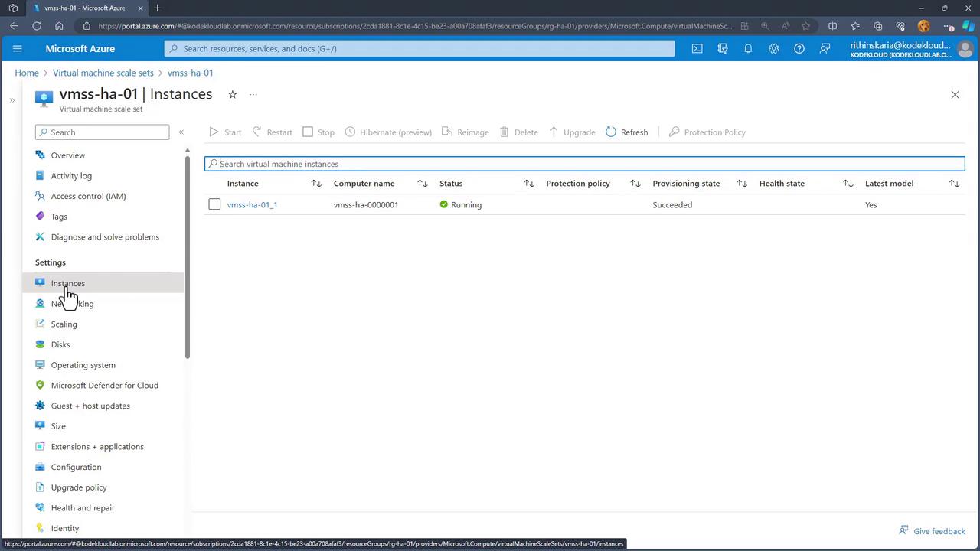Open the Help question mark icon
Image resolution: width=980 pixels, height=551 pixels.
799,48
